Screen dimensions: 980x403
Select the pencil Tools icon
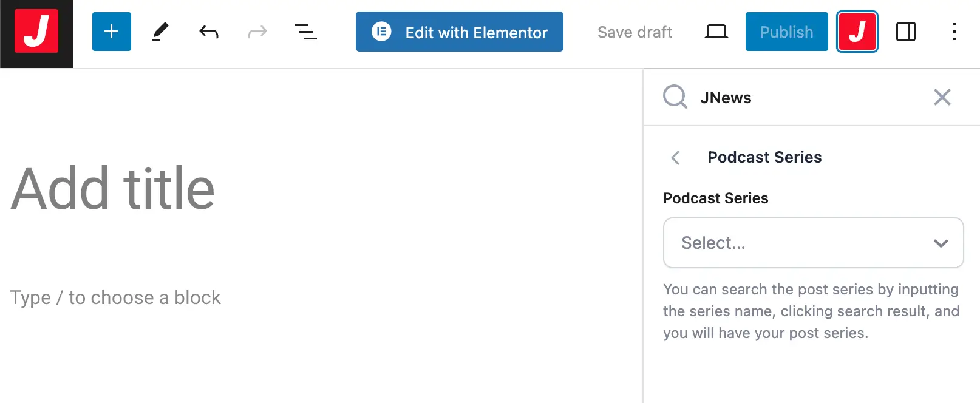coord(160,32)
